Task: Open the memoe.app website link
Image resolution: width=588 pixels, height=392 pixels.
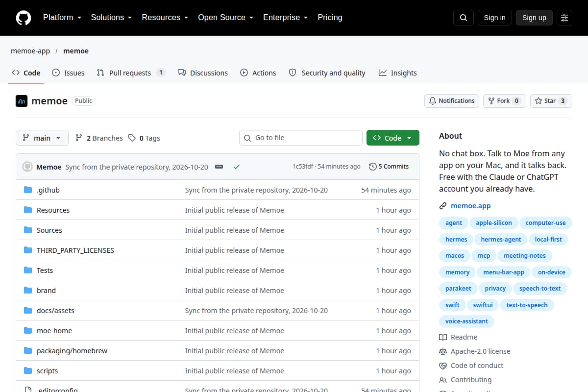Action: point(470,206)
